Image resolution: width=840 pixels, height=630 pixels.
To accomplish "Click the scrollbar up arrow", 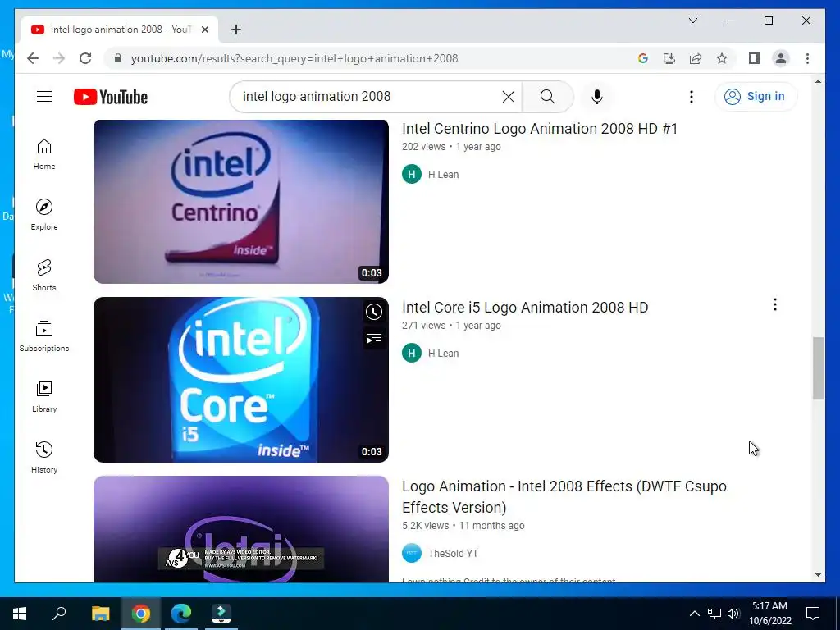I will (818, 81).
